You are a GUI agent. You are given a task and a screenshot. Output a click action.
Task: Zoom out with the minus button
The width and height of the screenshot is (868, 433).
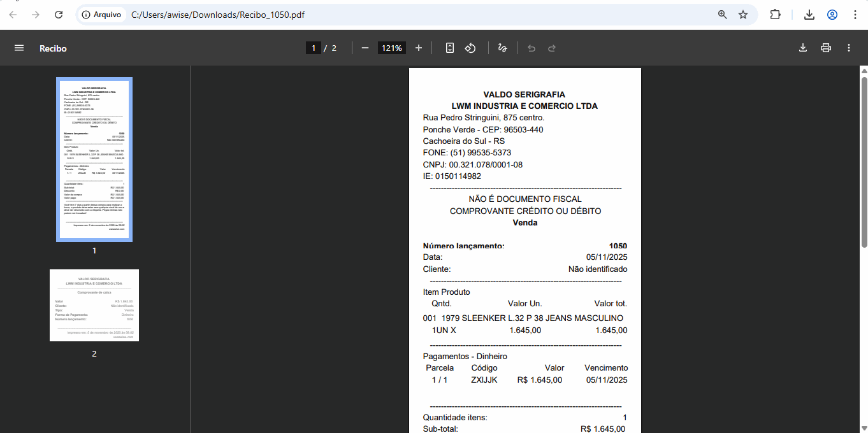point(365,48)
